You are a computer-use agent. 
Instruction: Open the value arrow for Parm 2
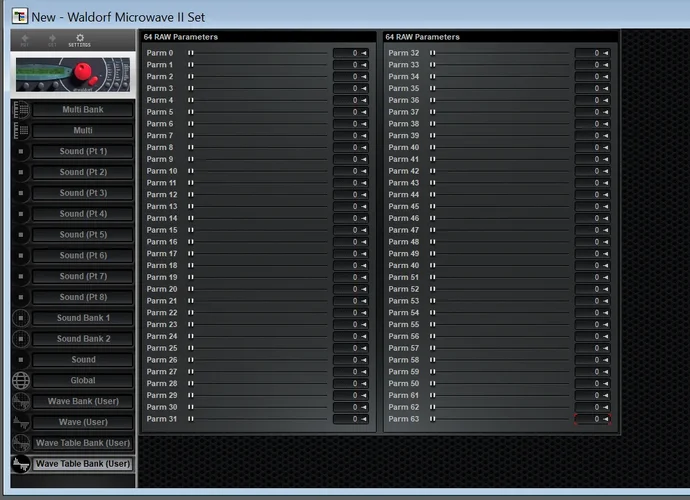[x=364, y=77]
